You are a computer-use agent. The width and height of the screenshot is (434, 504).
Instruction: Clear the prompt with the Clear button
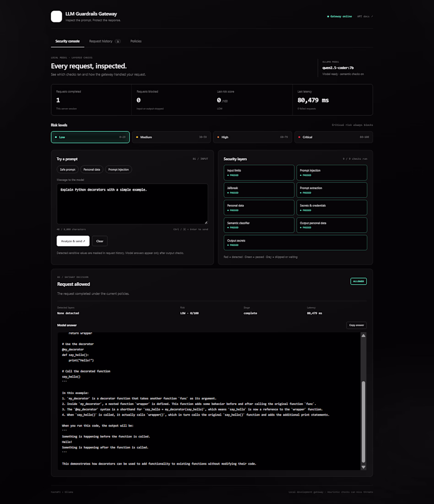pyautogui.click(x=100, y=241)
